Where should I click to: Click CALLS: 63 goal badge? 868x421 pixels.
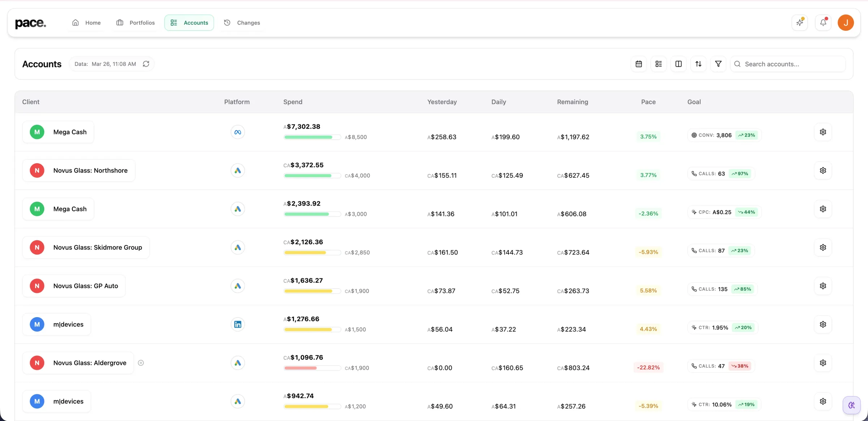(x=720, y=174)
